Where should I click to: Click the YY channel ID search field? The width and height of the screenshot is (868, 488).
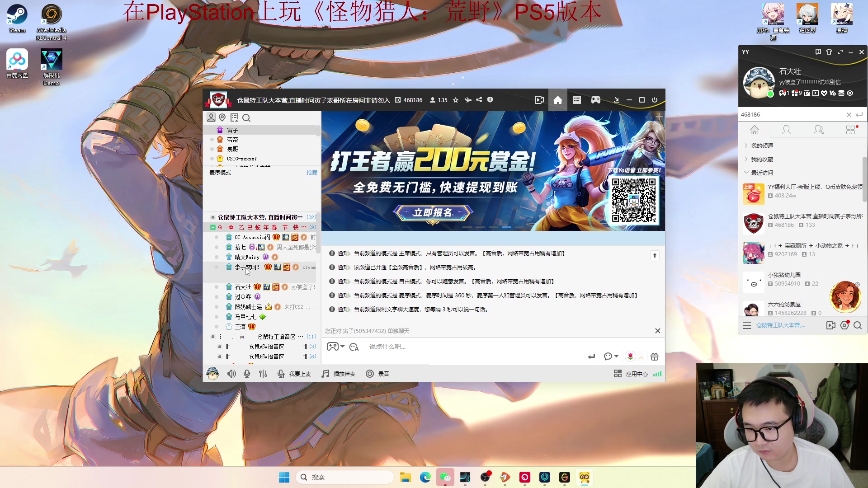(x=791, y=115)
